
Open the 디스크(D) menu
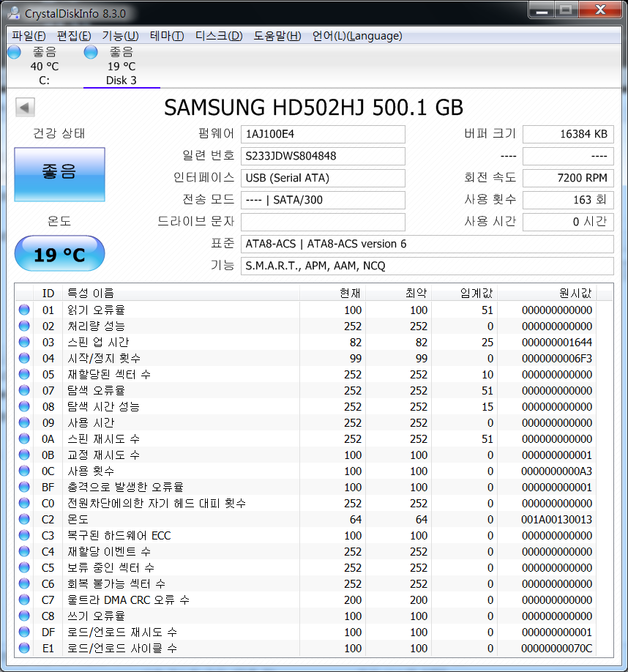219,36
